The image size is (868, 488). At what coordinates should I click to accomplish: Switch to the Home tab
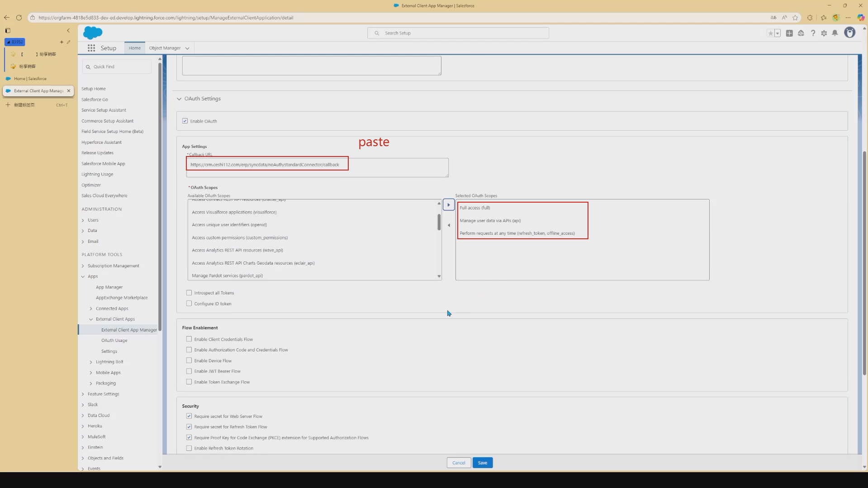pyautogui.click(x=134, y=48)
